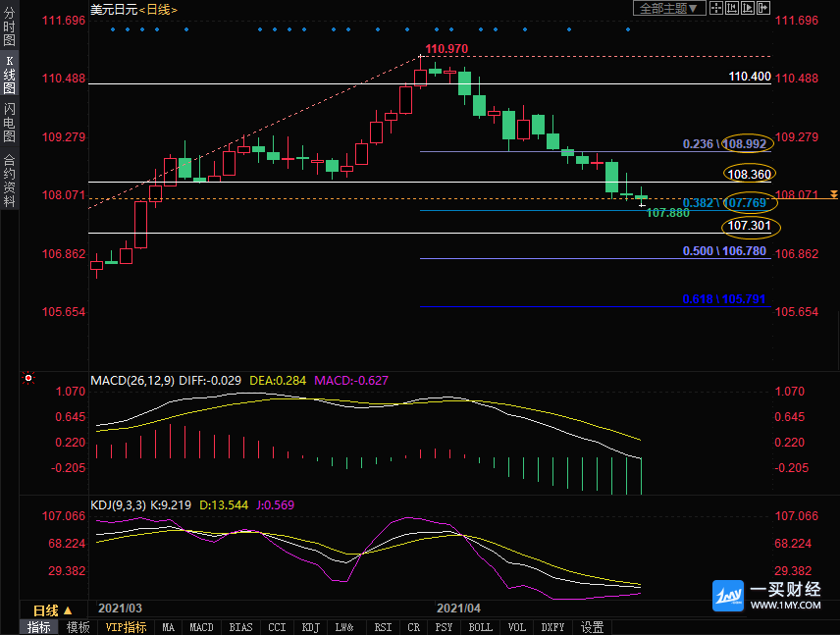Click the D:13.544 KDJ value
Screen dimensions: 840x635
224,504
